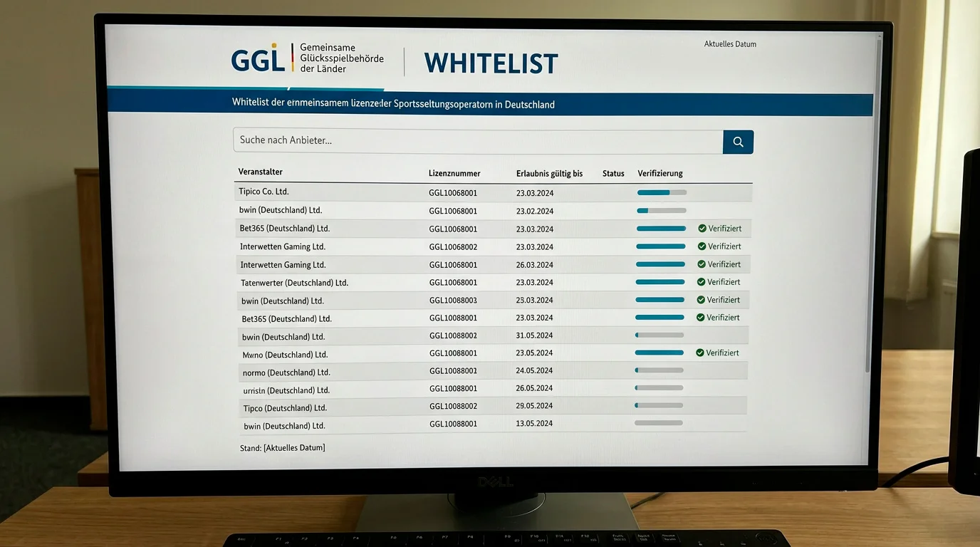Click progress bar in the Tatenwerter row
980x547 pixels.
point(660,281)
